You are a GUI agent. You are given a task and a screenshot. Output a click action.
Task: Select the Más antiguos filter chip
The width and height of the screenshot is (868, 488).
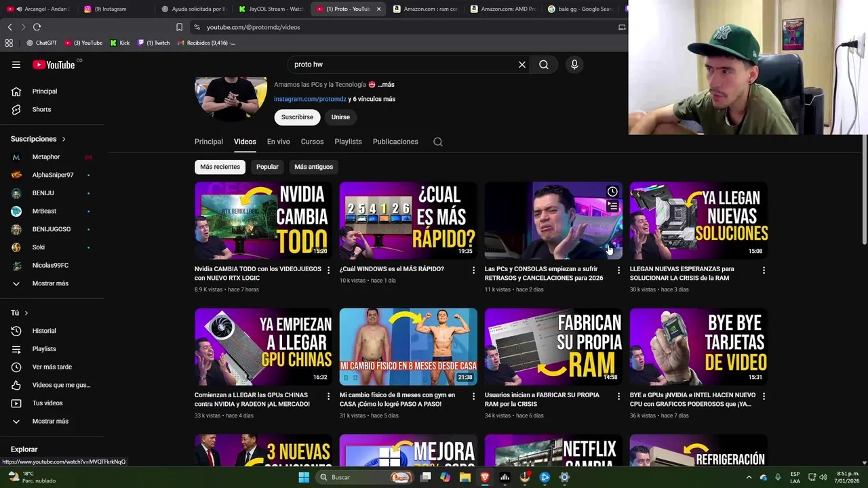coord(313,167)
